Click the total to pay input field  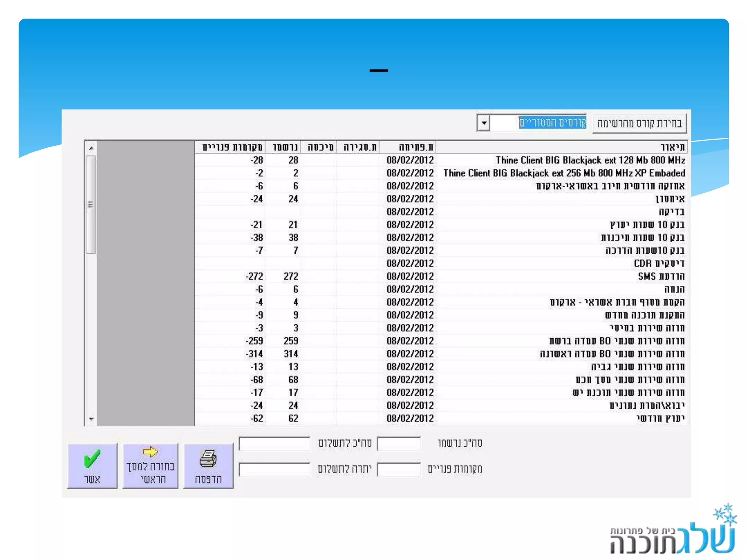point(274,444)
